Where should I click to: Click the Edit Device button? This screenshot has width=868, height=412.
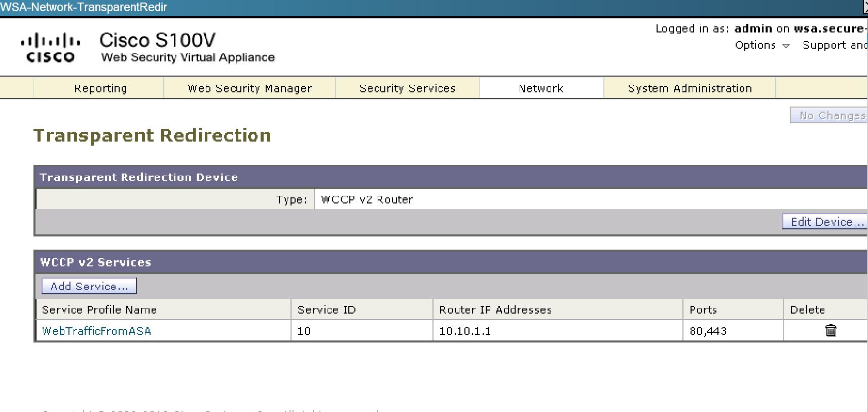pyautogui.click(x=825, y=222)
